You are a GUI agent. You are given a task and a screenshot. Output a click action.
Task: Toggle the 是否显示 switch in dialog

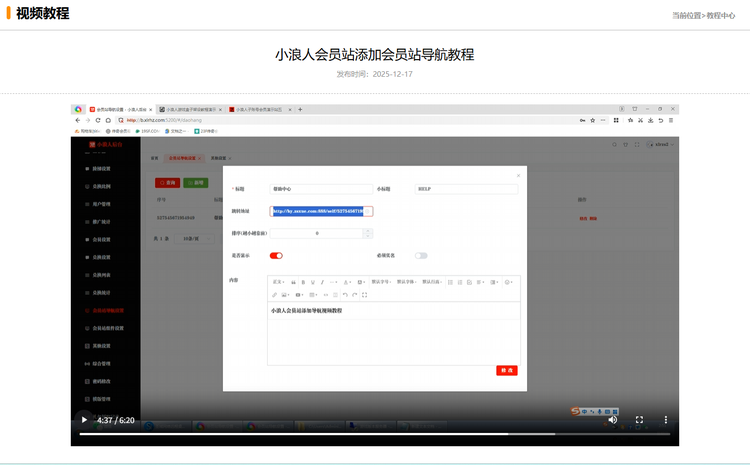tap(276, 255)
